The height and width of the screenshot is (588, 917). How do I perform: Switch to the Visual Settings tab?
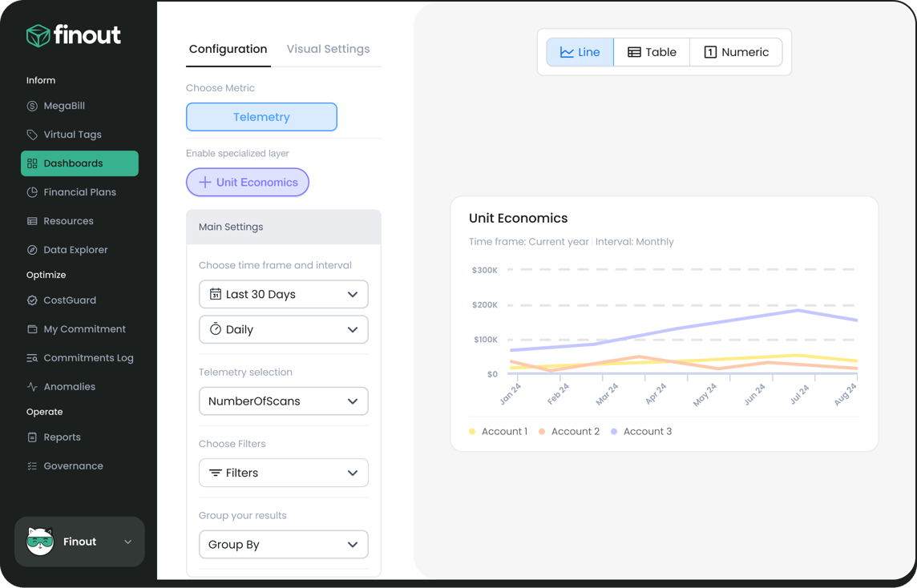pos(328,49)
